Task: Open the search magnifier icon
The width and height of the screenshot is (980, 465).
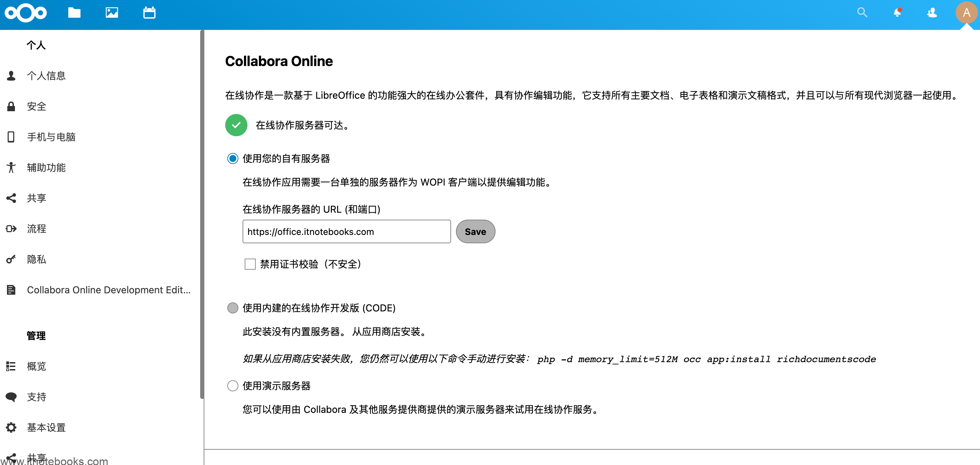Action: [x=862, y=13]
